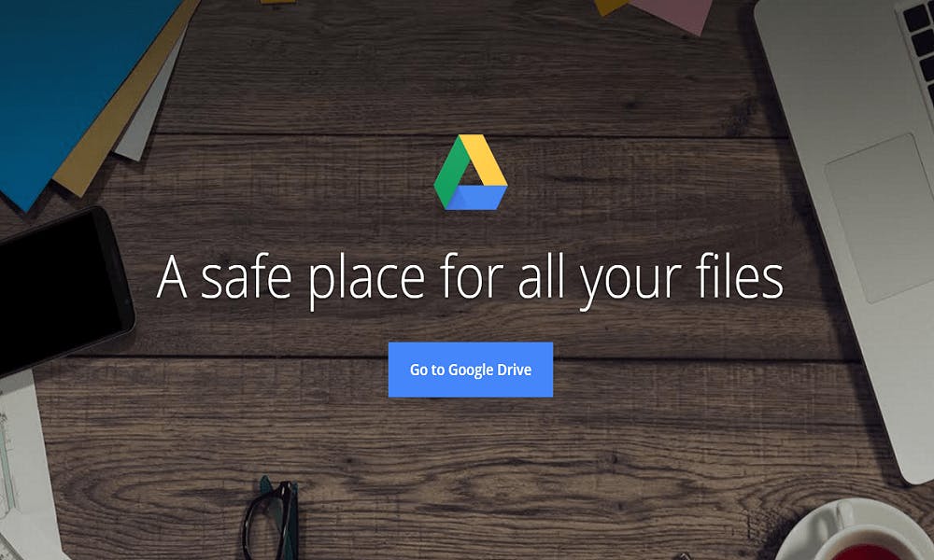This screenshot has width=934, height=560.
Task: Click the blue base of Drive logo
Action: [x=476, y=198]
